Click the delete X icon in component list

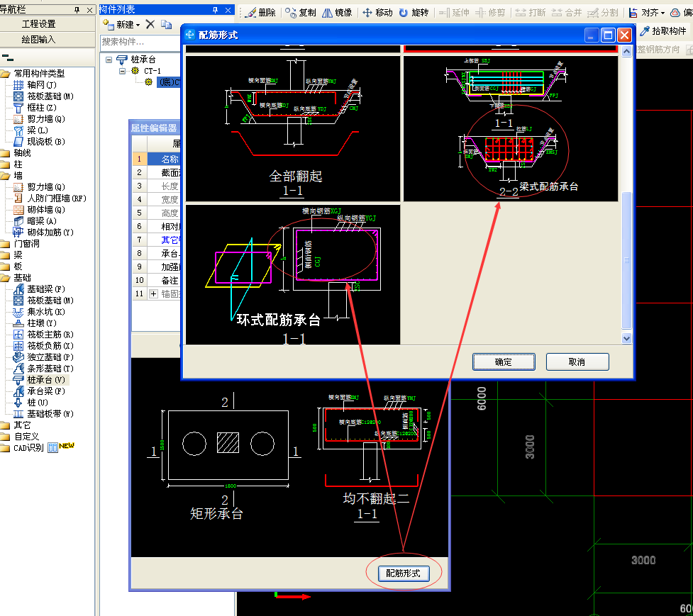150,24
